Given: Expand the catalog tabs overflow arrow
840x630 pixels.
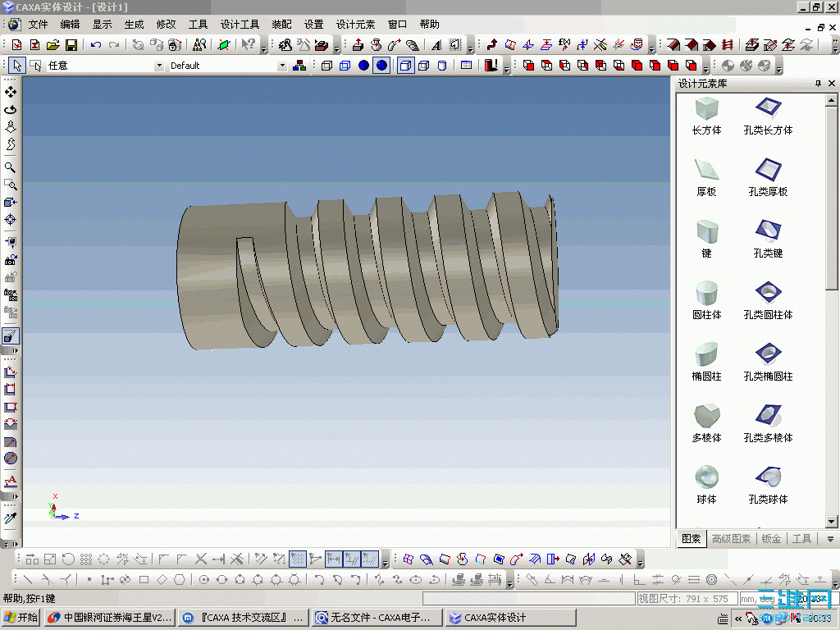Looking at the screenshot, I should (x=830, y=539).
